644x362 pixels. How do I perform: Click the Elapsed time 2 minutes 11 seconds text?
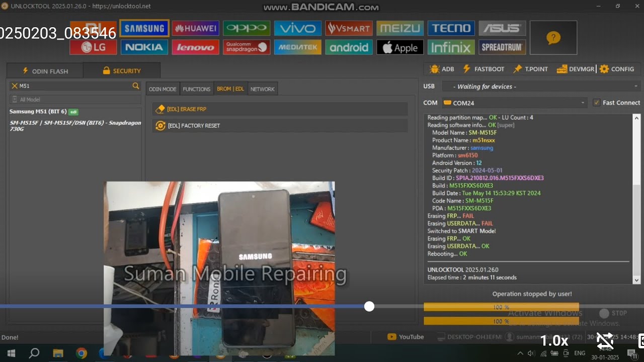coord(472,277)
